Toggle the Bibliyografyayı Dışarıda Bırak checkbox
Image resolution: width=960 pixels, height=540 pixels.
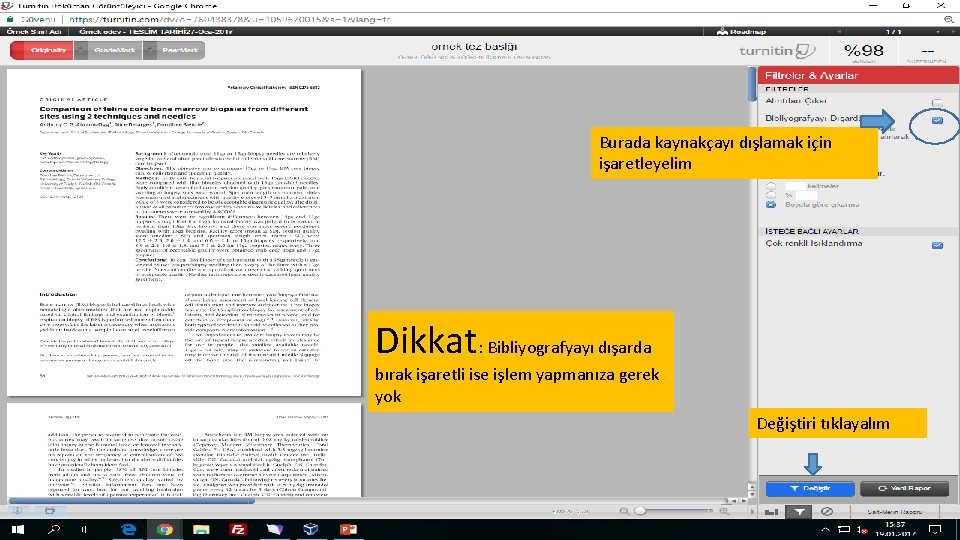click(x=937, y=120)
